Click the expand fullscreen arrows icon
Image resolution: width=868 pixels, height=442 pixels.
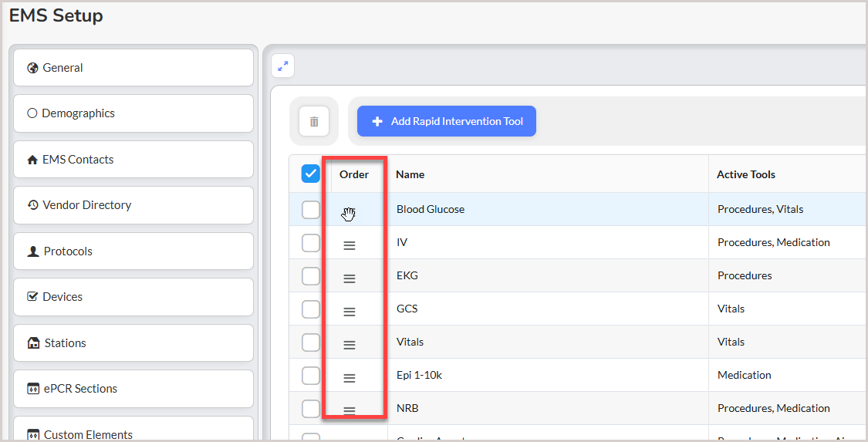(x=283, y=66)
